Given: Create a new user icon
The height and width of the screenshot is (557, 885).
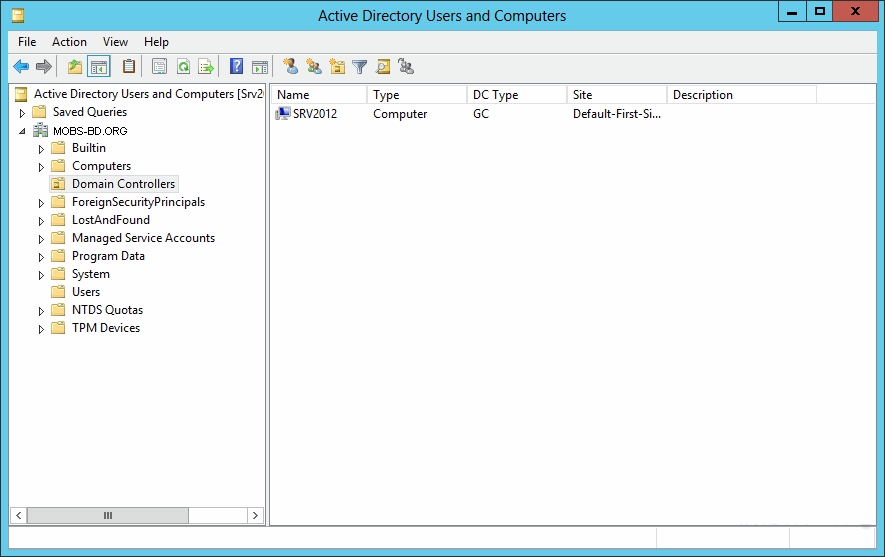Looking at the screenshot, I should pos(291,66).
